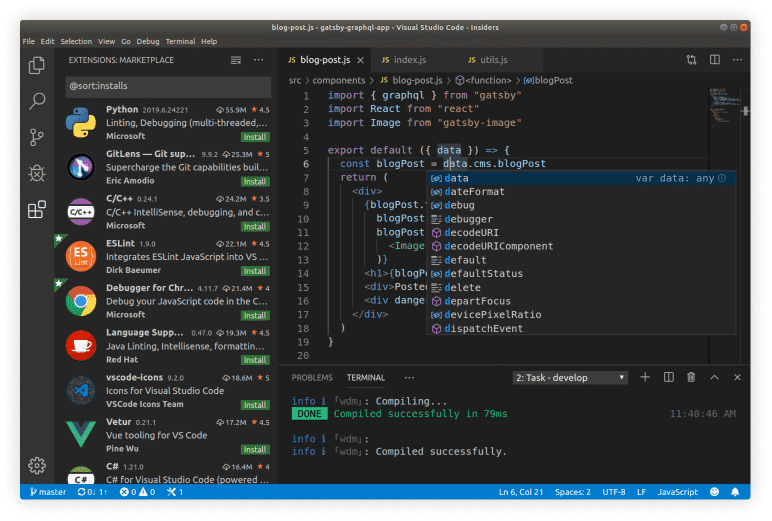Open the Explorer view in activity bar
This screenshot has width=772, height=521.
[x=36, y=65]
